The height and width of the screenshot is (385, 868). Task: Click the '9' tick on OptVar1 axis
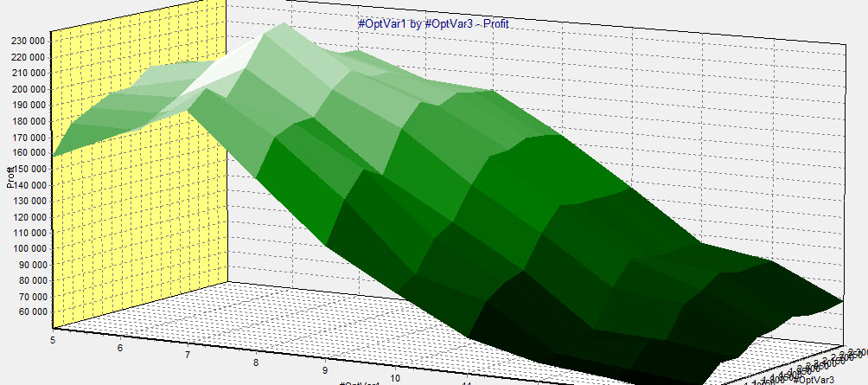tap(325, 370)
